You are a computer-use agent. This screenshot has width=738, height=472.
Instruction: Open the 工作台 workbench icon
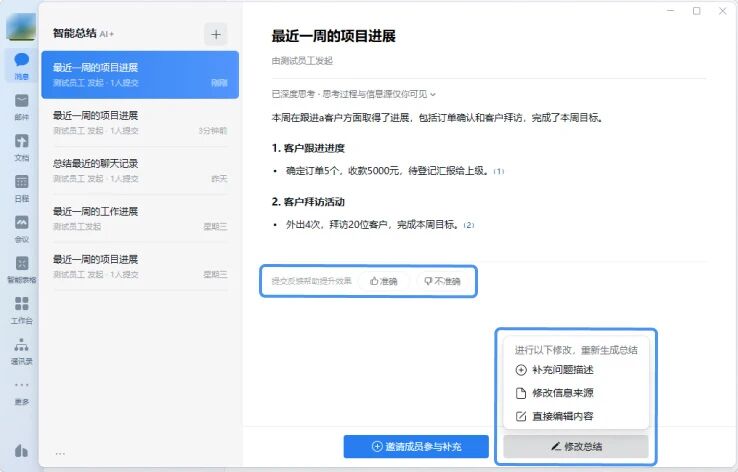(x=21, y=309)
